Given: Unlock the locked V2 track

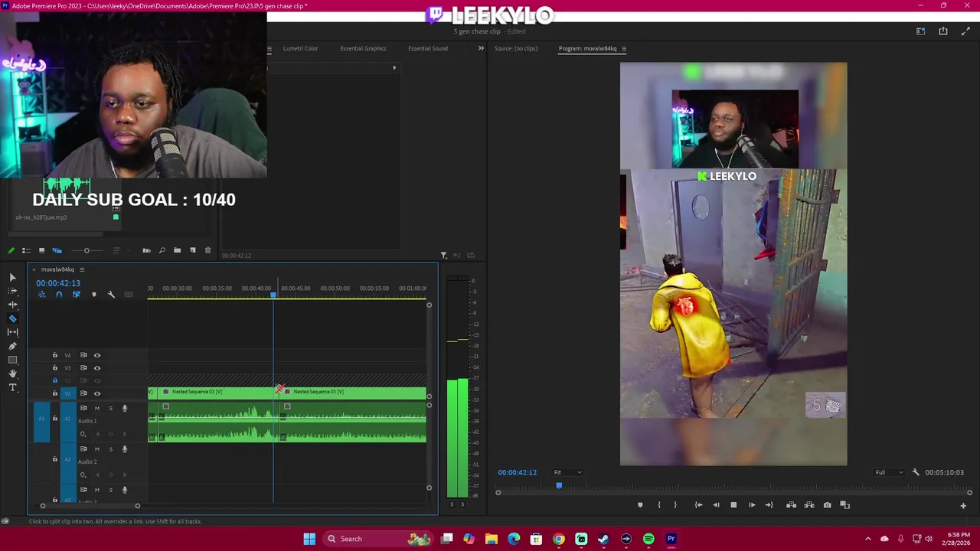Looking at the screenshot, I should tap(54, 380).
